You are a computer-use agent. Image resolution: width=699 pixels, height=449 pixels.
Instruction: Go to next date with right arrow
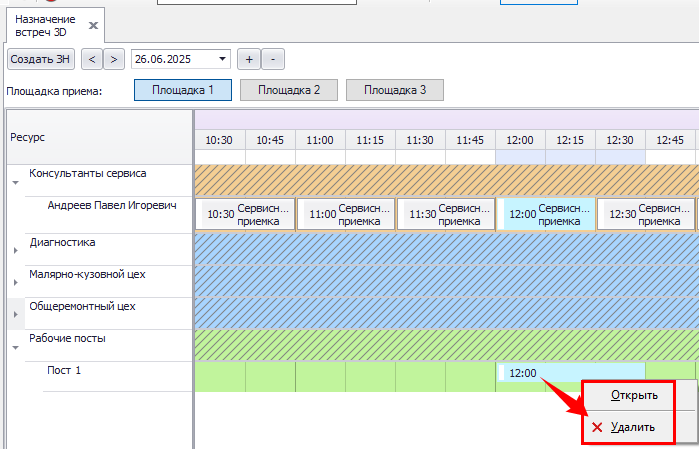tap(115, 59)
